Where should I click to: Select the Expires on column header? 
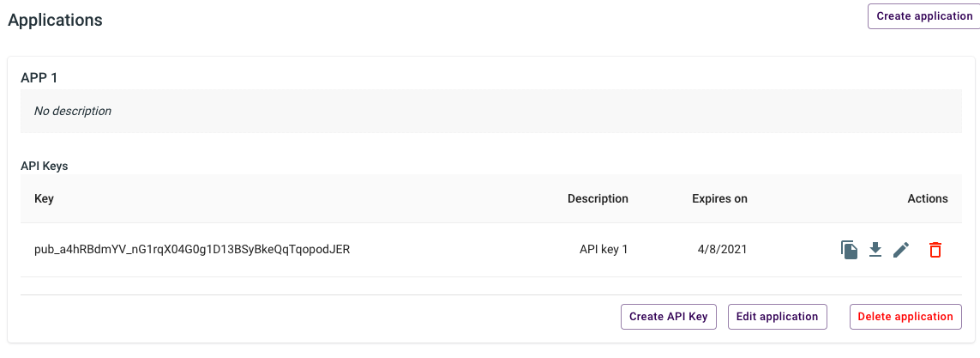[x=719, y=198]
